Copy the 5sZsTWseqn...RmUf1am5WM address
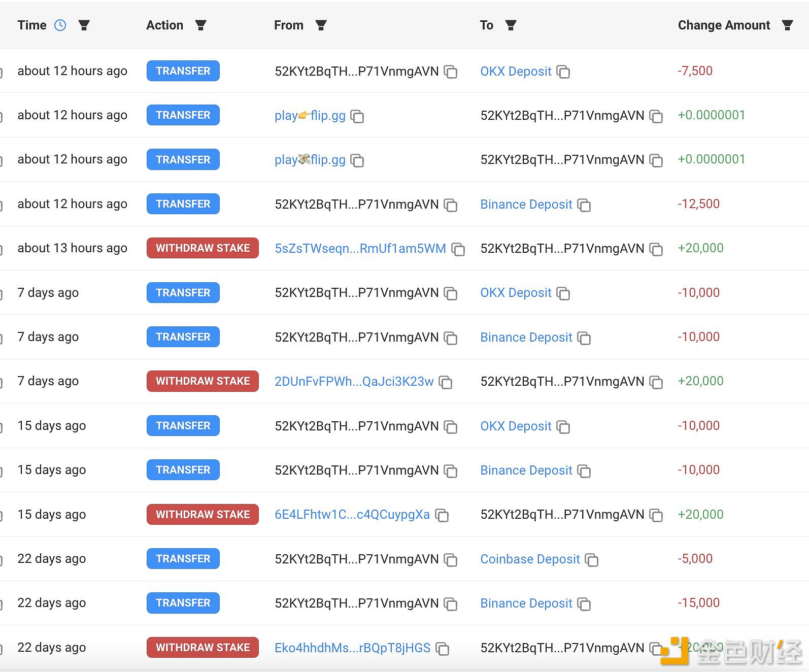Image resolution: width=809 pixels, height=672 pixels. pos(458,249)
